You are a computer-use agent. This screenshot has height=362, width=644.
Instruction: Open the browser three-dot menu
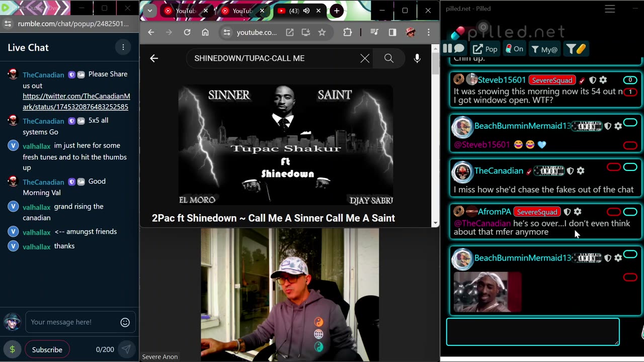[x=429, y=32]
